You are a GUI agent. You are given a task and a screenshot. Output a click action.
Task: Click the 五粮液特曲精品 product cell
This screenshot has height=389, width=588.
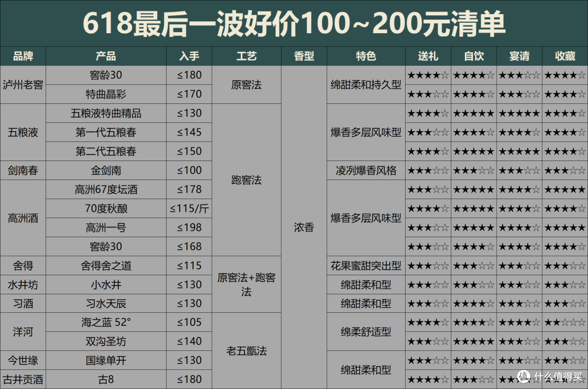click(x=106, y=113)
